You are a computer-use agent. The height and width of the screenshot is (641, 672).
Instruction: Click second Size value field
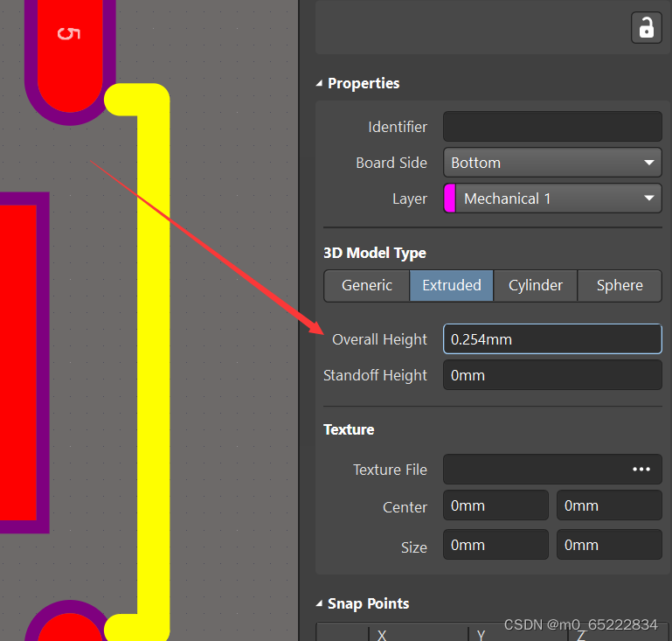(x=609, y=545)
